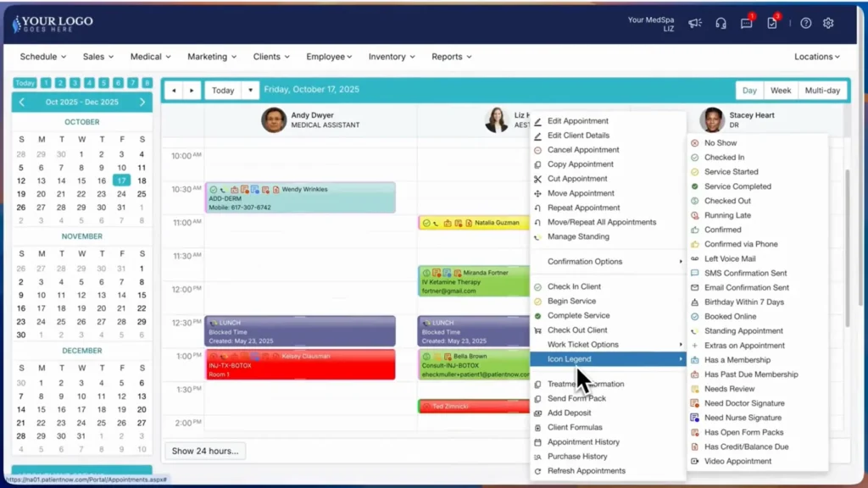Screen dimensions: 868x488
Task: Open the announcements megaphone icon
Action: (x=695, y=24)
